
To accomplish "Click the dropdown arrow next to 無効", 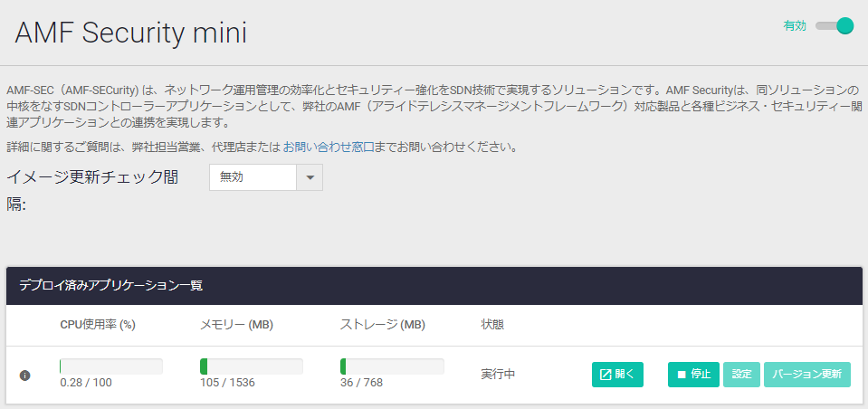I will coord(310,177).
